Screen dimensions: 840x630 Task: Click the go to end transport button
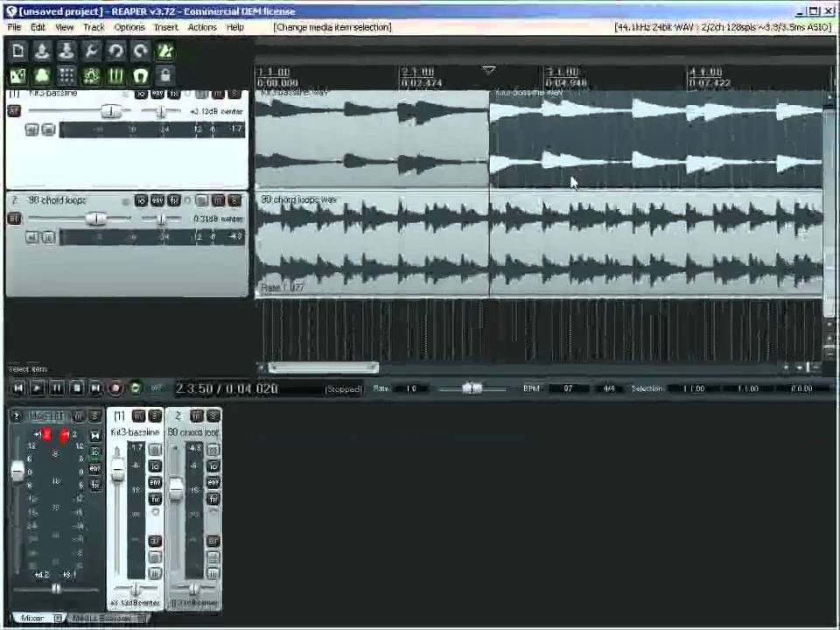point(96,388)
